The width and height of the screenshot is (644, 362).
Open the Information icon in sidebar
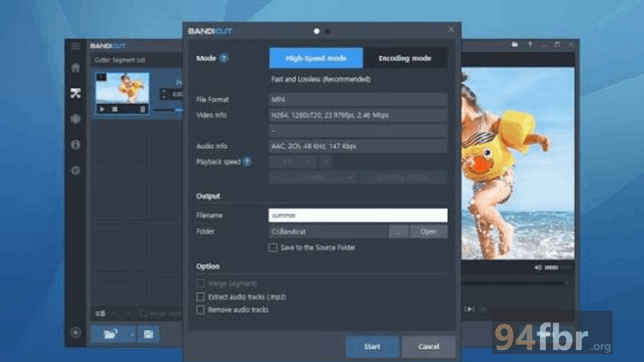point(75,144)
